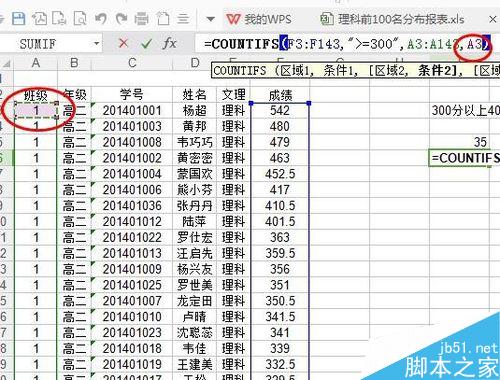Click student ID cell 201401003
The height and width of the screenshot is (380, 500).
coord(132,127)
